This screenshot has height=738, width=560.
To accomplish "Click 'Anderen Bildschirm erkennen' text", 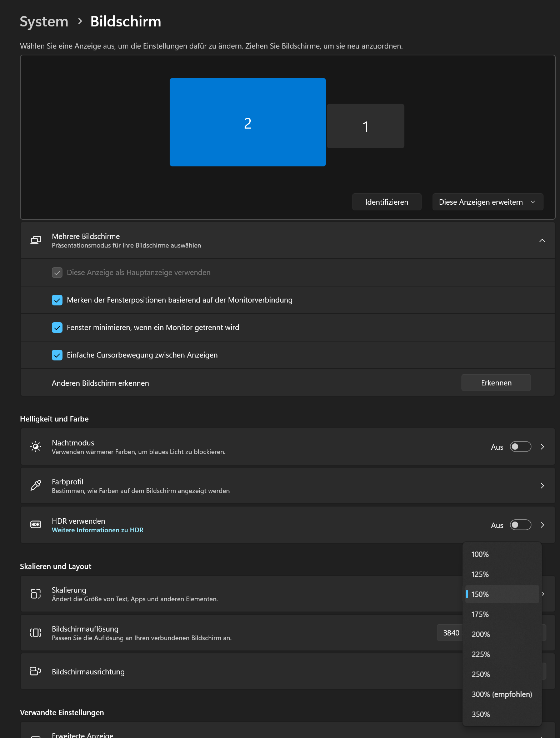I will [x=100, y=383].
